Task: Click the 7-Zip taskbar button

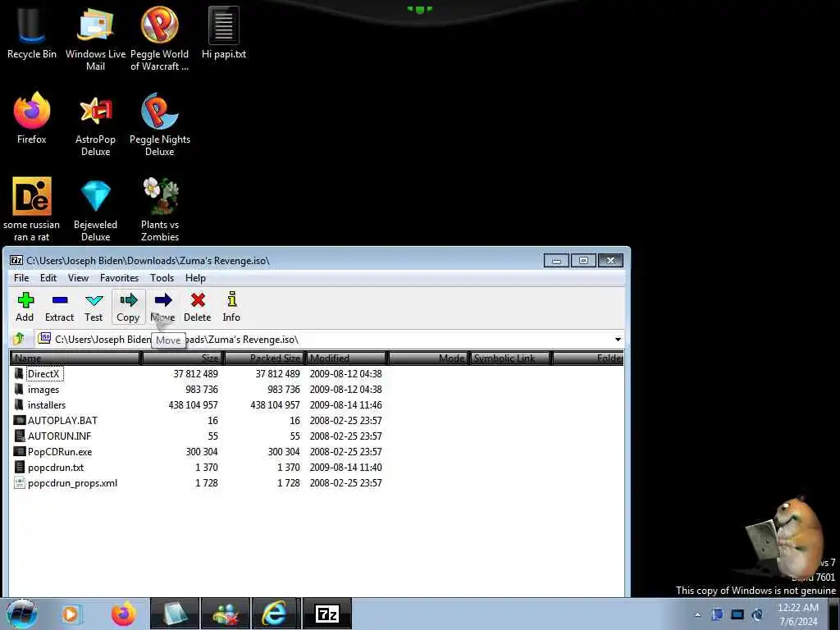Action: [327, 614]
